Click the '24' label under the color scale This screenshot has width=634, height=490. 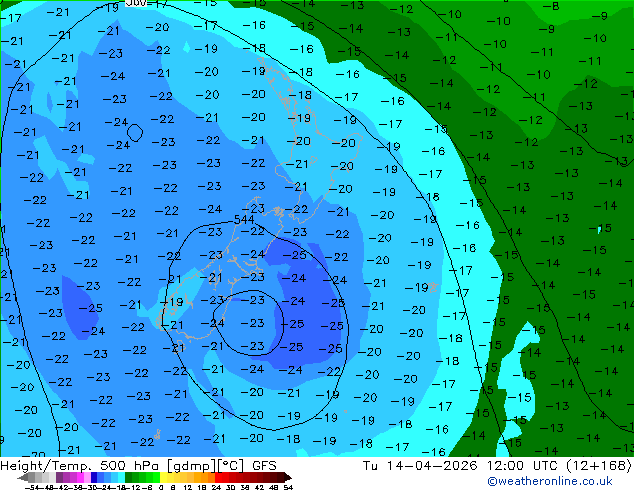pos(216,487)
